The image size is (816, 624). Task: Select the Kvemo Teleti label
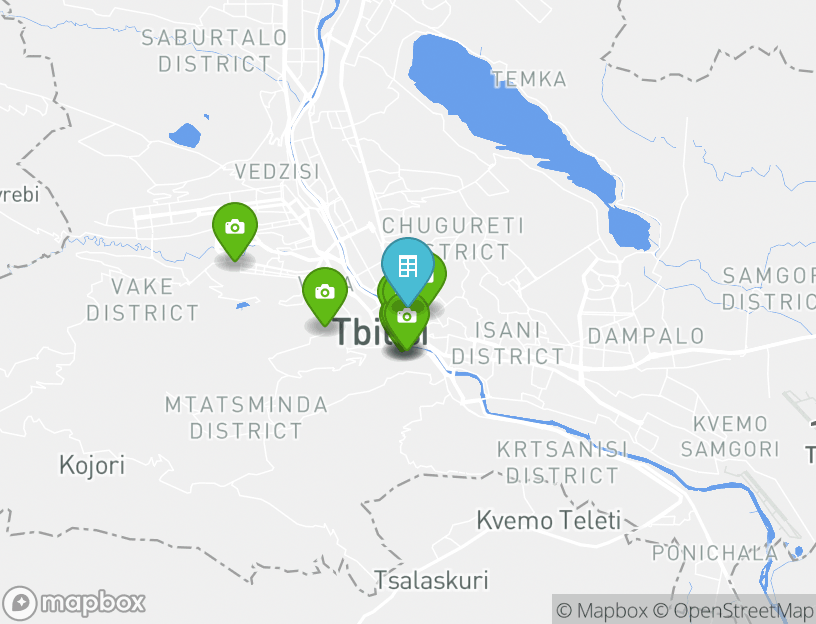pyautogui.click(x=549, y=520)
